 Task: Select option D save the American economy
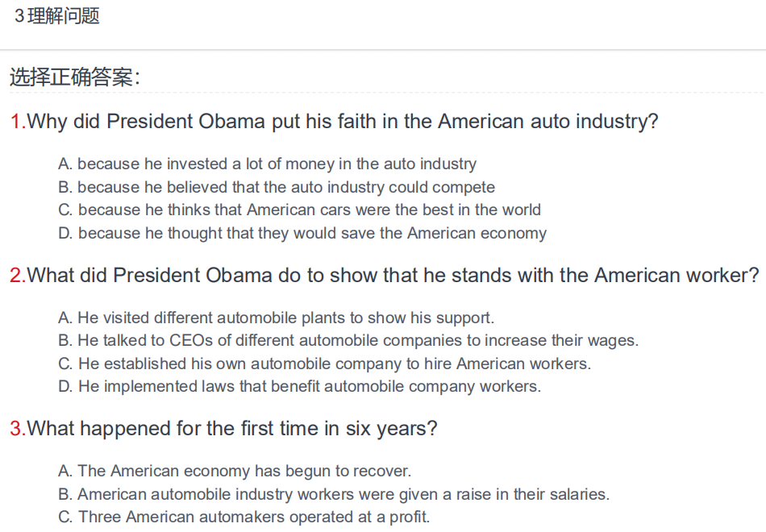click(x=302, y=233)
